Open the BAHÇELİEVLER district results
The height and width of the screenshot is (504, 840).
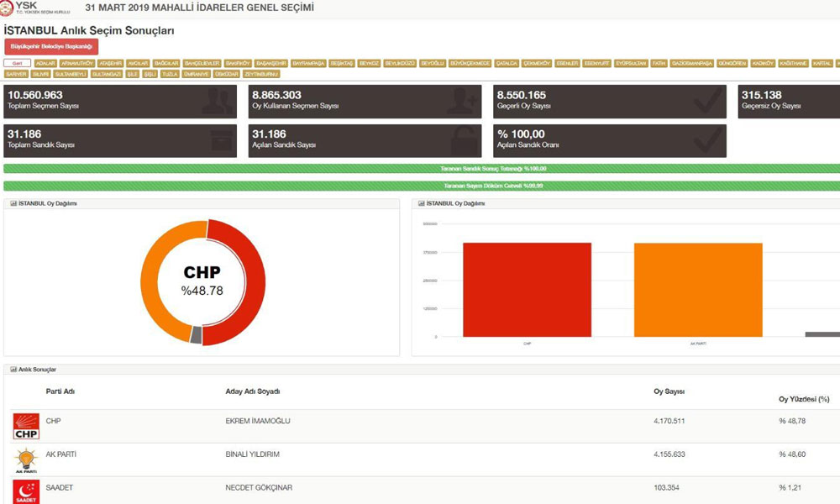click(202, 63)
